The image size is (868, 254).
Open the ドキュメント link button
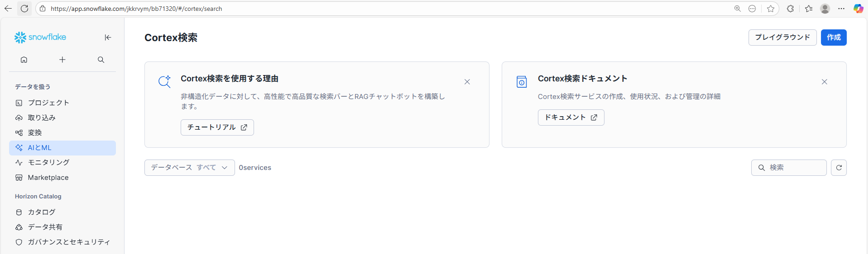571,118
